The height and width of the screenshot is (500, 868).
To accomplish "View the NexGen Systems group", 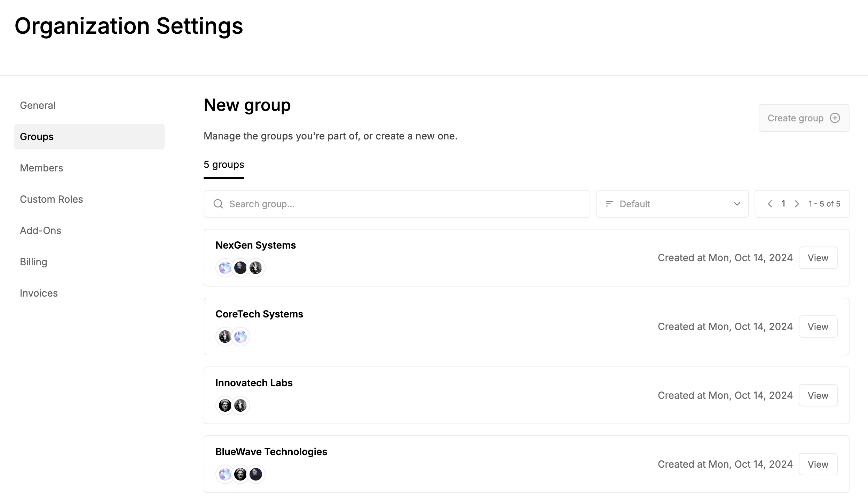I will pyautogui.click(x=818, y=258).
